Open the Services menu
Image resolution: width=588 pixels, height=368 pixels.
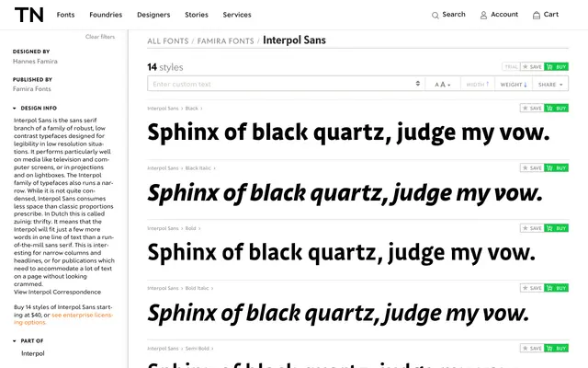(237, 15)
